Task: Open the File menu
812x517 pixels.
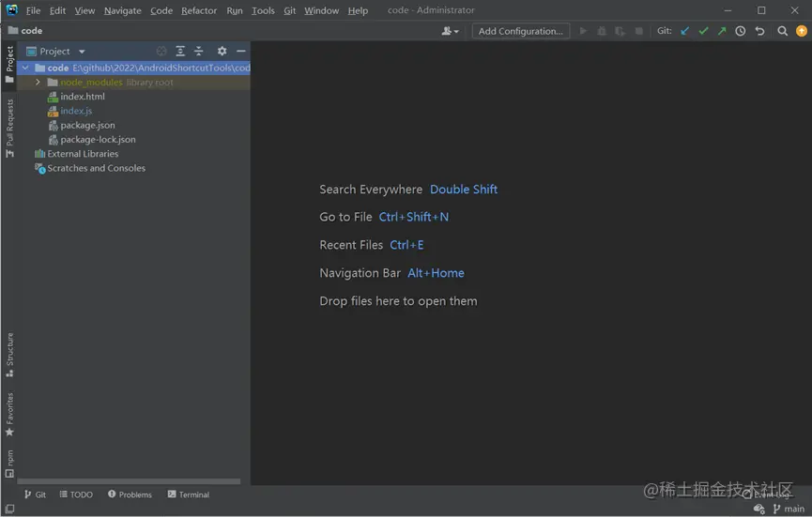Action: point(33,10)
